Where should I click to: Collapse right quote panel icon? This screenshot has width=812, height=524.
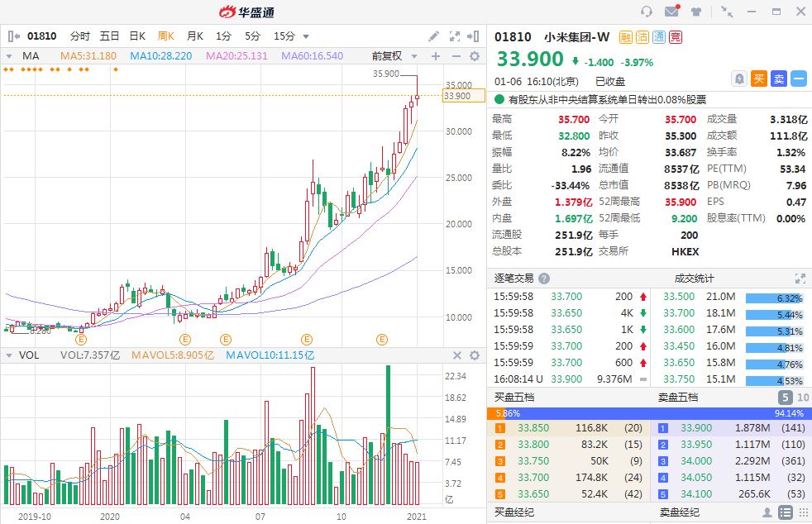(x=473, y=36)
